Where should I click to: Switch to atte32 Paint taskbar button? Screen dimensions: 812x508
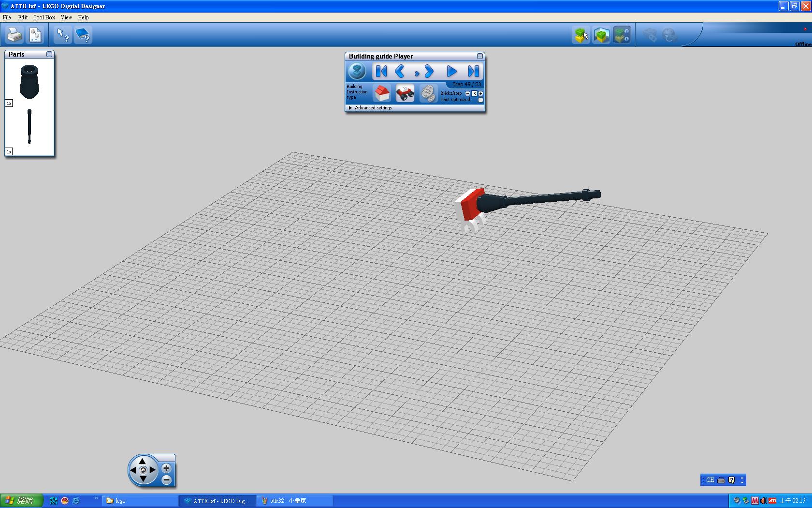[294, 501]
